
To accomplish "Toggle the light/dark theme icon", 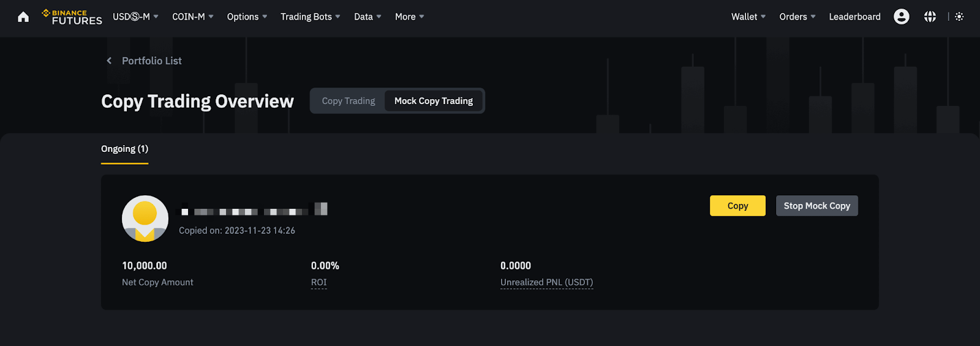I will [959, 17].
